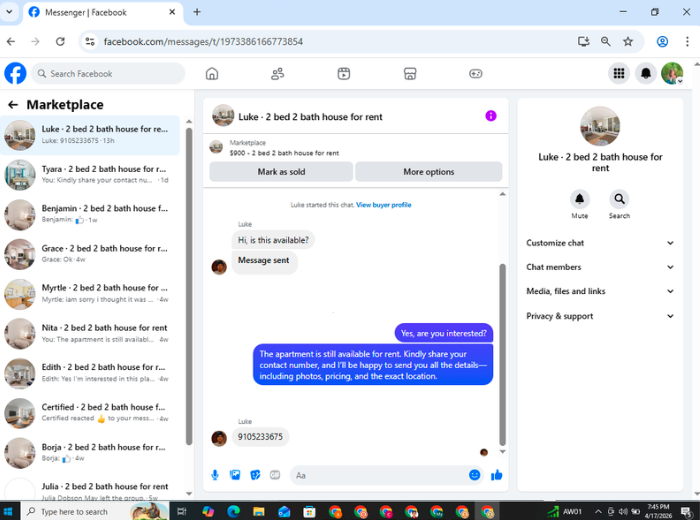Attach a photo using the image icon
This screenshot has width=700, height=520.
point(235,475)
